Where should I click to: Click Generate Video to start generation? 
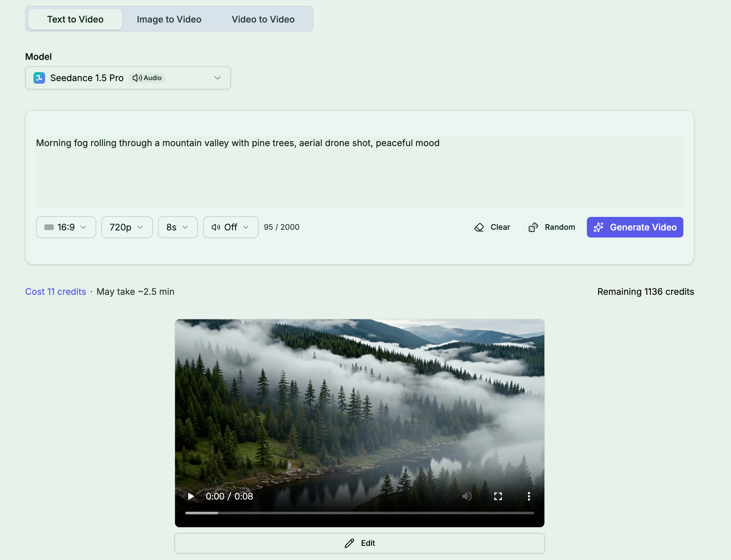635,227
